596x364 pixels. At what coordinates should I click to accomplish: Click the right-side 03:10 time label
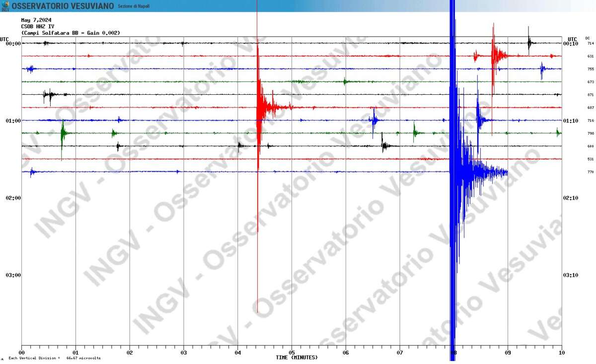(x=570, y=275)
